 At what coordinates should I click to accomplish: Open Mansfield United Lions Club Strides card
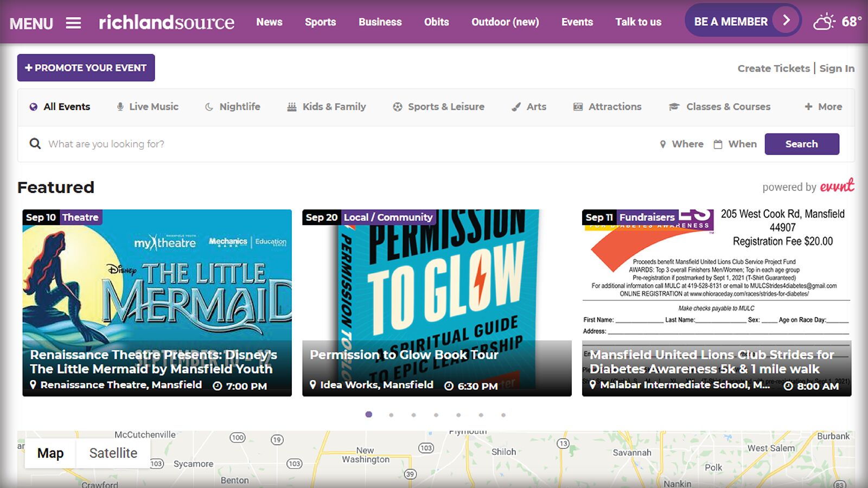pos(717,303)
